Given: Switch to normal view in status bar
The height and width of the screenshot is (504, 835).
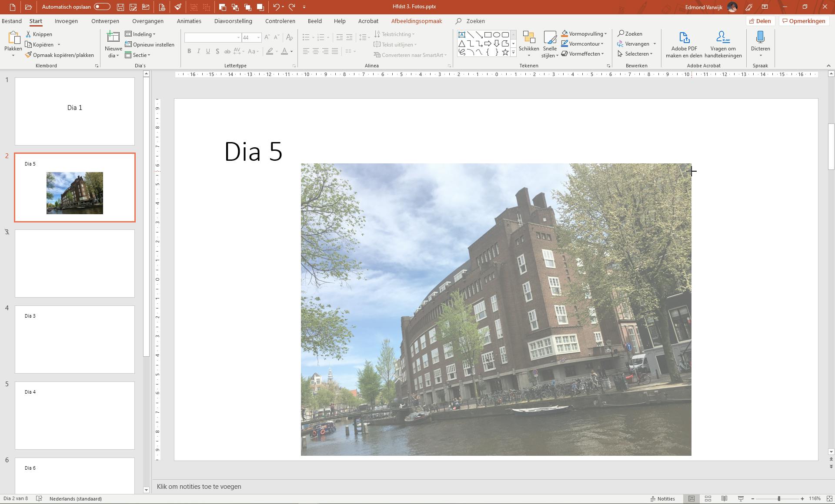Looking at the screenshot, I should click(691, 499).
